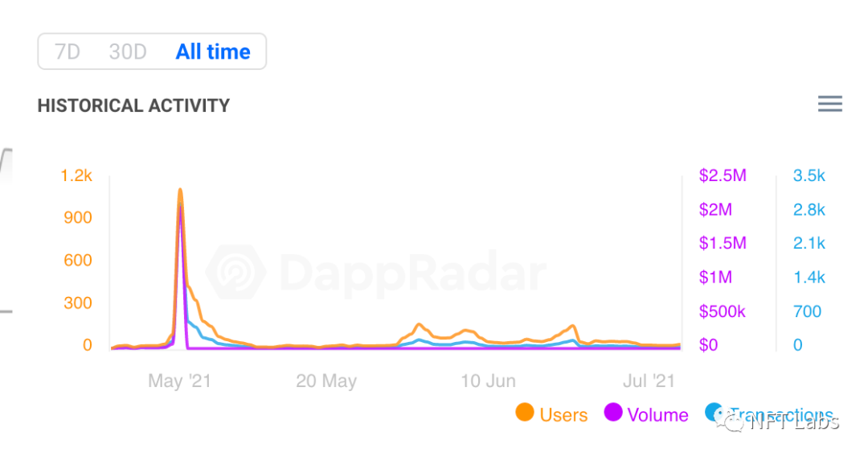Click the HISTORICAL ACTIVITY heading
The height and width of the screenshot is (457, 868).
click(x=133, y=105)
